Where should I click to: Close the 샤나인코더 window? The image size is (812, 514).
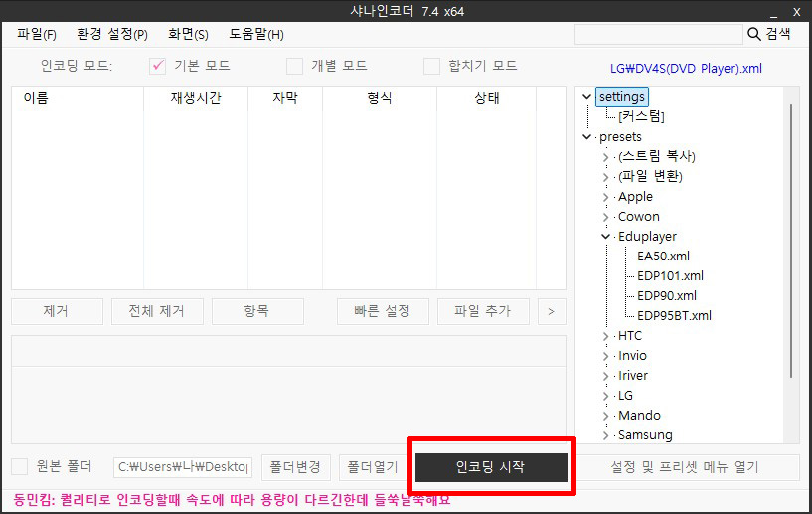tap(797, 12)
